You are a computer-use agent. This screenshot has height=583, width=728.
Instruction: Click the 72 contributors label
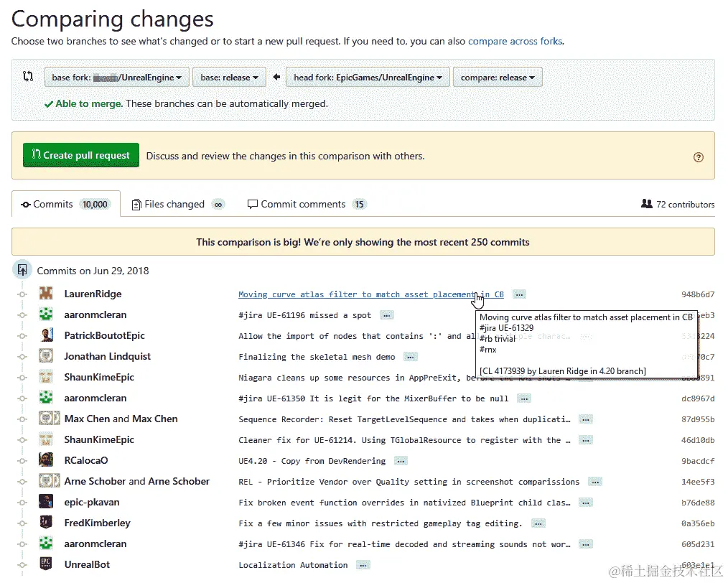point(678,204)
